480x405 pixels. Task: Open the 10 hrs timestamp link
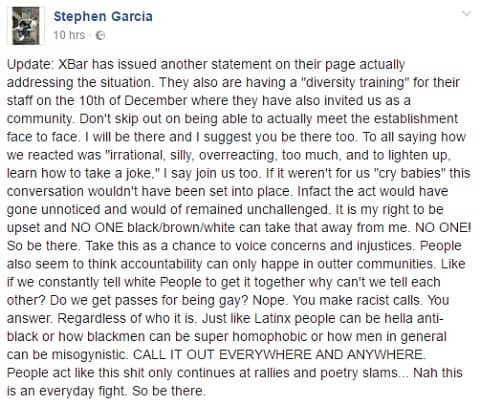(69, 35)
